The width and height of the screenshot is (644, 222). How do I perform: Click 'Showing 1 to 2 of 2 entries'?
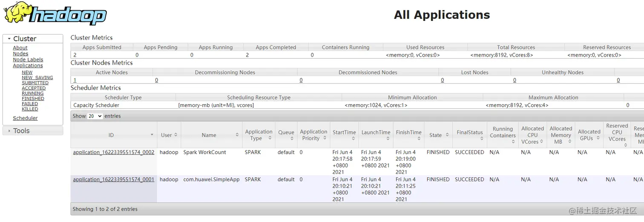tap(105, 209)
